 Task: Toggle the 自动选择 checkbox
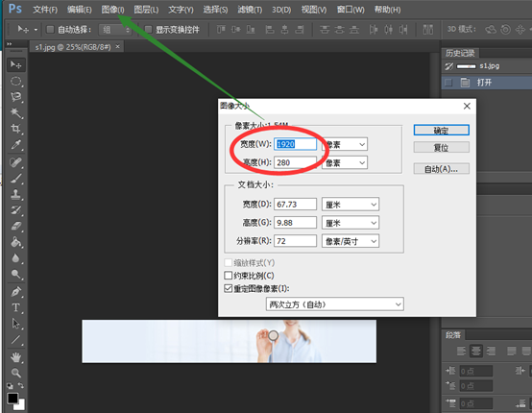pos(50,30)
